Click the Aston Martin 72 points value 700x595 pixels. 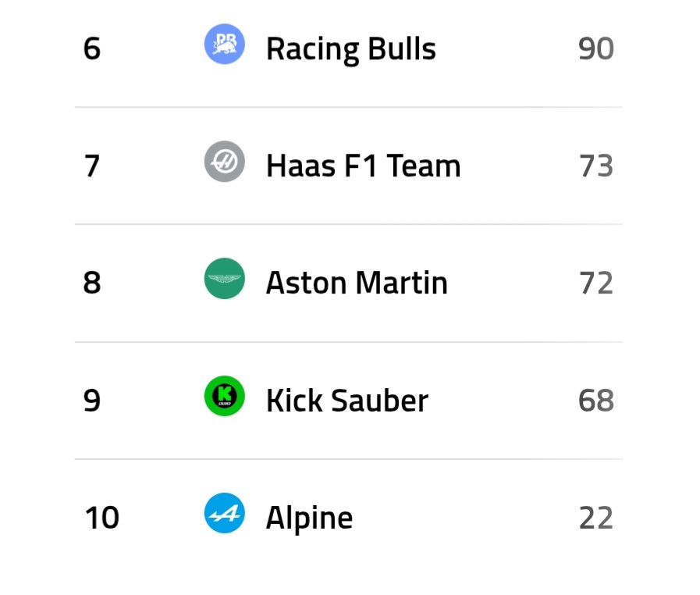point(595,283)
